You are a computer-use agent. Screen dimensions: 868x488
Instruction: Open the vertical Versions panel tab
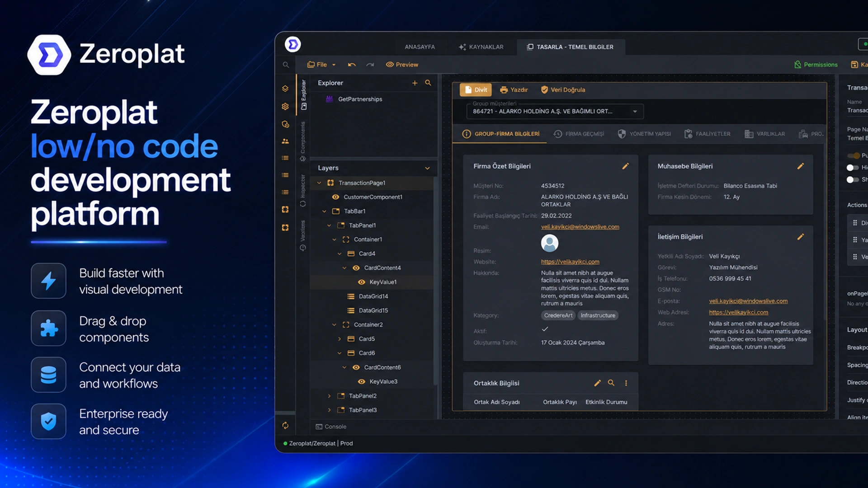pyautogui.click(x=303, y=235)
